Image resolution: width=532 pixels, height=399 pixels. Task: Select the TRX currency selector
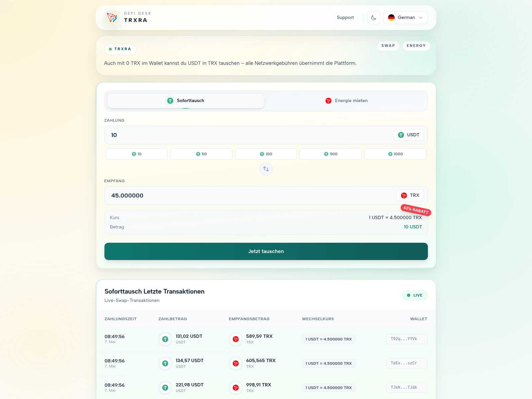[x=410, y=196]
